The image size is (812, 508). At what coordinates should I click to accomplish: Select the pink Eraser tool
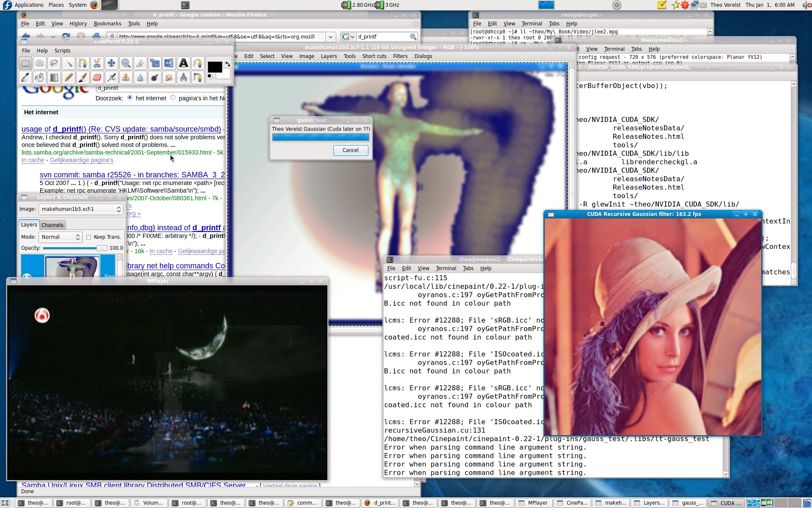(x=97, y=77)
